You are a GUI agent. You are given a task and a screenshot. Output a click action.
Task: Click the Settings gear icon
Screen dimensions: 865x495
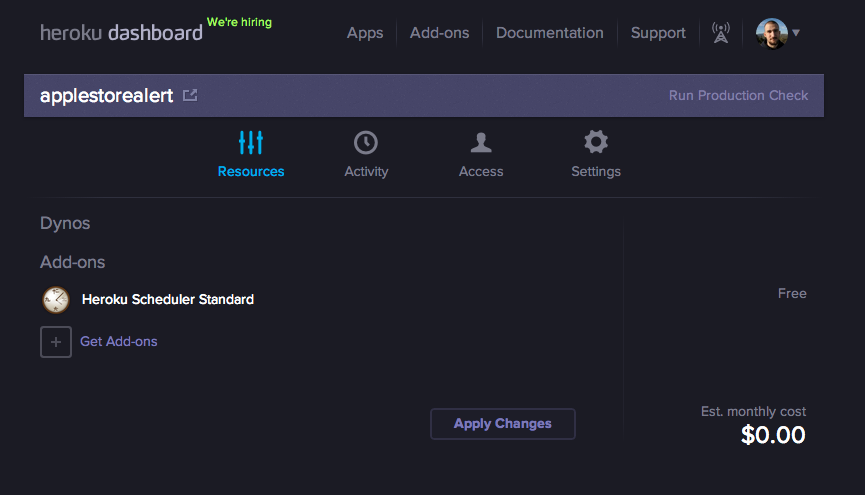(596, 142)
